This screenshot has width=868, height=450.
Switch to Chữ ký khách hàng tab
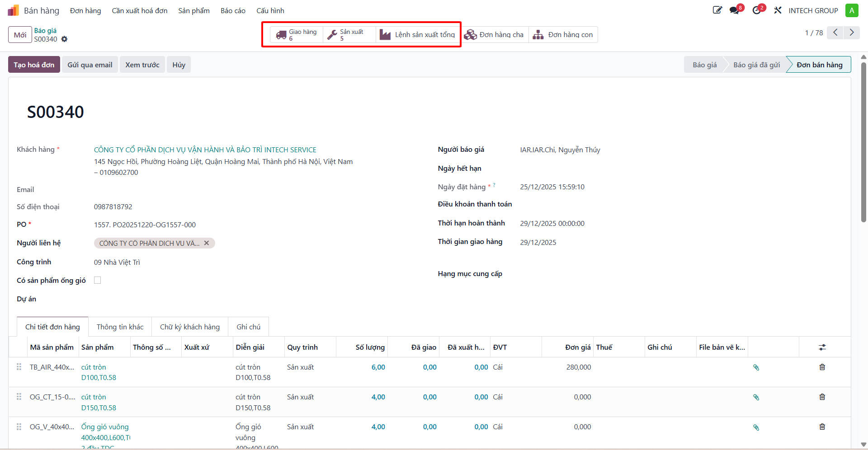(x=190, y=327)
